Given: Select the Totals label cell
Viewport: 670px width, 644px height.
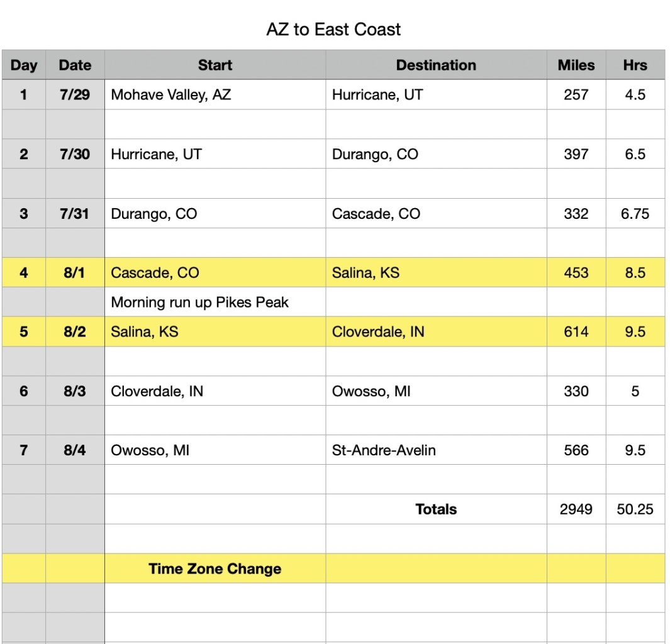Looking at the screenshot, I should click(x=435, y=509).
